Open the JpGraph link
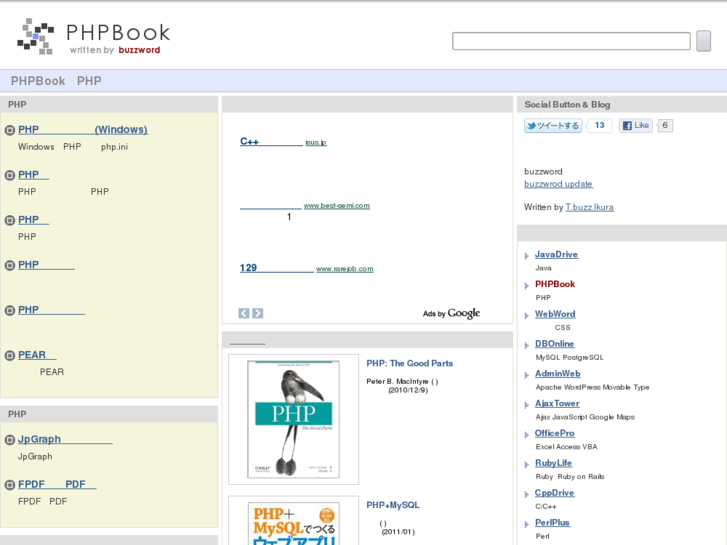This screenshot has width=727, height=545. pos(65,439)
